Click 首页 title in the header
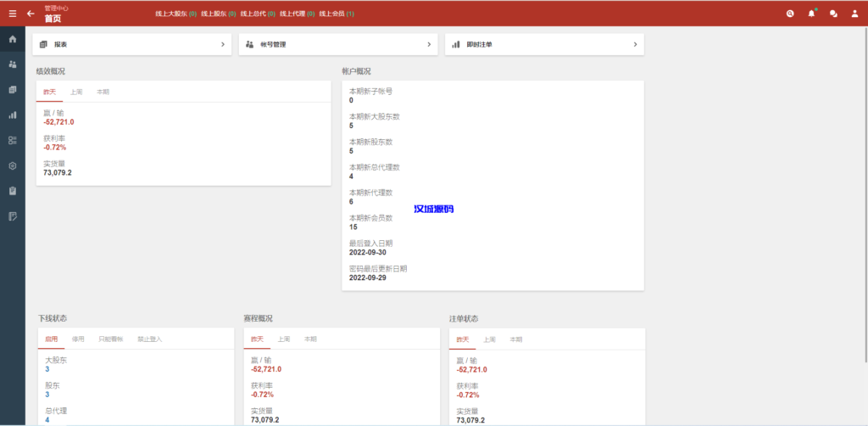 coord(53,19)
